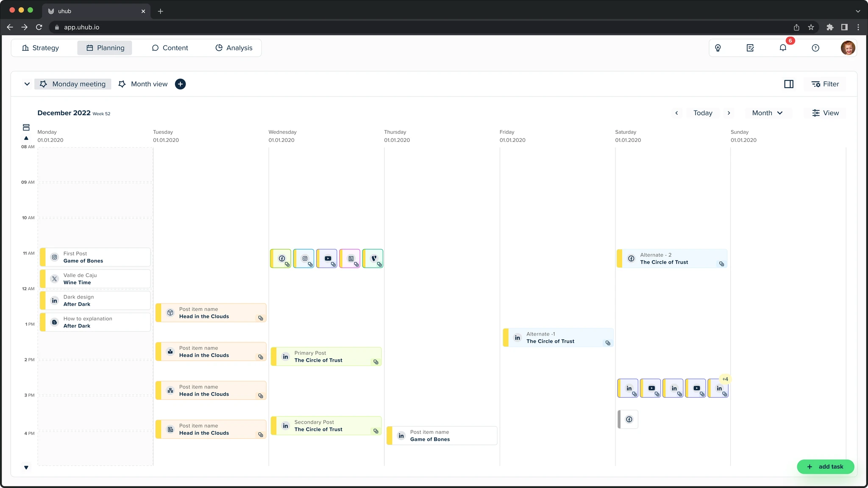Toggle the split panel layout icon

click(789, 84)
